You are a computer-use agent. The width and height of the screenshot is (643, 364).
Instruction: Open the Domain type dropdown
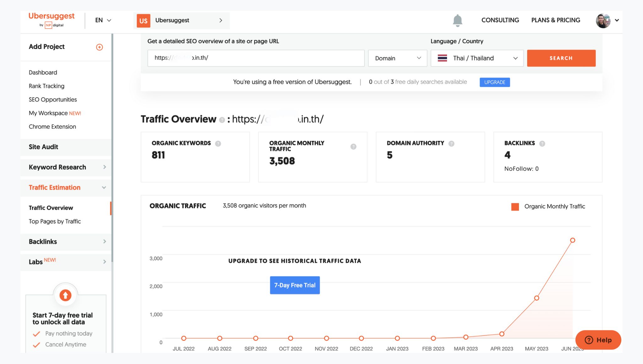point(397,58)
